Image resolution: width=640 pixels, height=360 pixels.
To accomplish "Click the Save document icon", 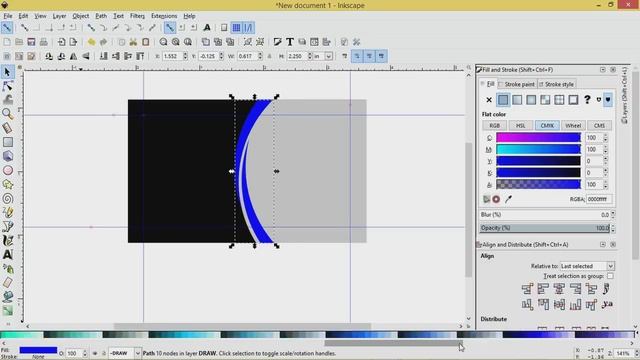I will click(x=31, y=42).
